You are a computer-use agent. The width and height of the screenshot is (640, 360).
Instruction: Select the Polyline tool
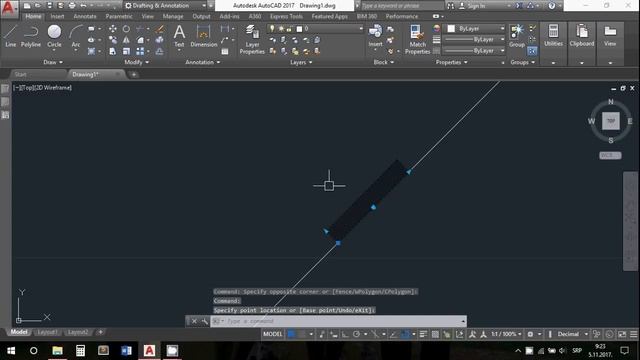click(x=31, y=36)
